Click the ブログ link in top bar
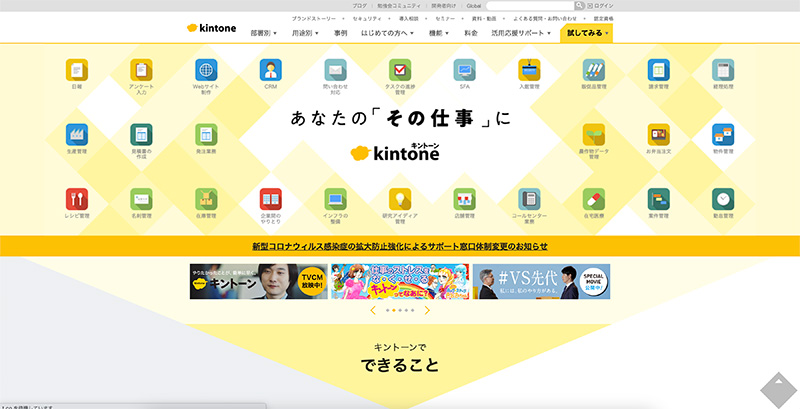Image resolution: width=800 pixels, height=409 pixels. coord(359,6)
